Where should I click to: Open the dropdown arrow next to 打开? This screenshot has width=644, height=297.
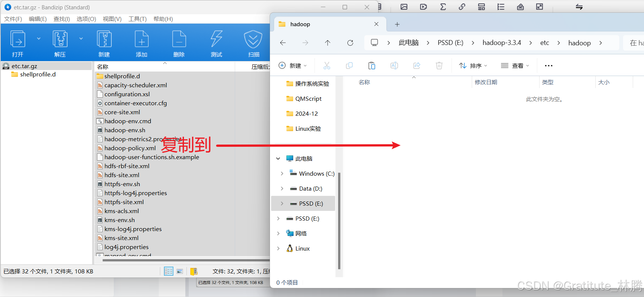coord(39,39)
